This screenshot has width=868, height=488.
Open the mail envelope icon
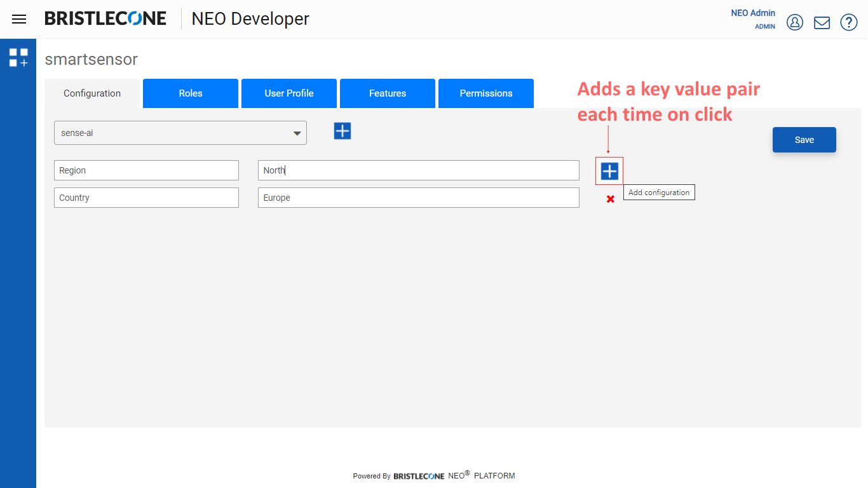[x=822, y=23]
